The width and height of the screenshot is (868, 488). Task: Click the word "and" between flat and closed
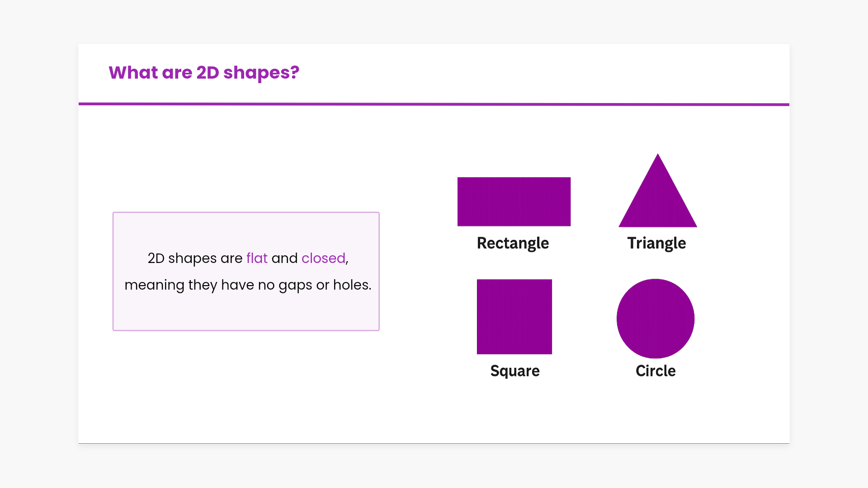[x=284, y=258]
